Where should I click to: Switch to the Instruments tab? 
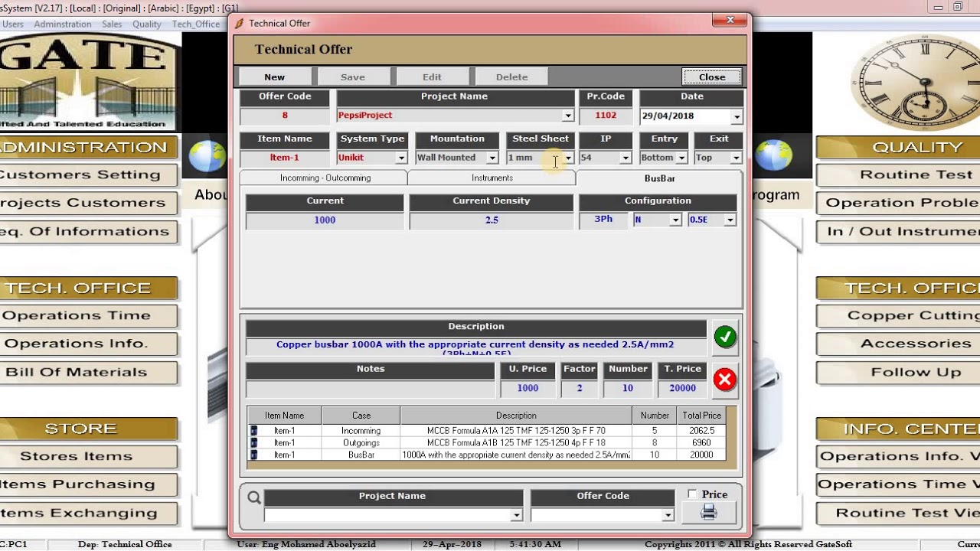click(492, 178)
